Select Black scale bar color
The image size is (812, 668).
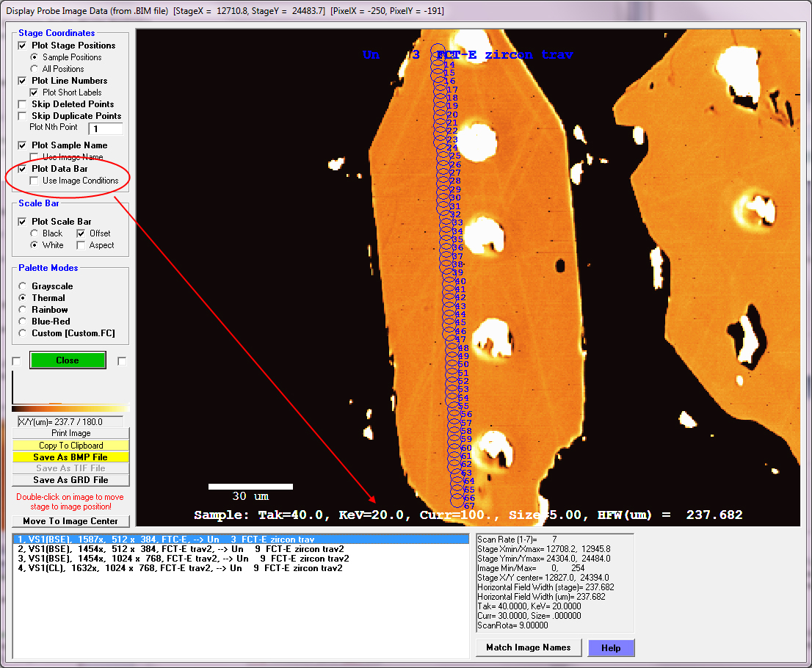click(34, 233)
